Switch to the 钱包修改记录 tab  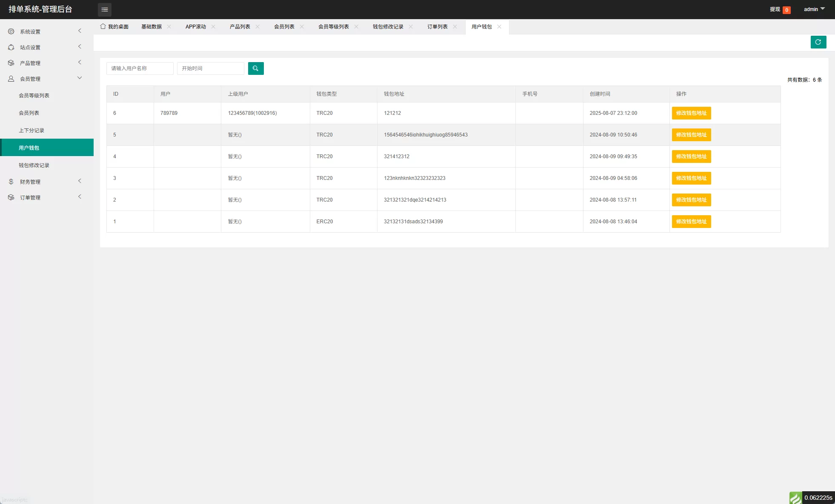pos(388,26)
